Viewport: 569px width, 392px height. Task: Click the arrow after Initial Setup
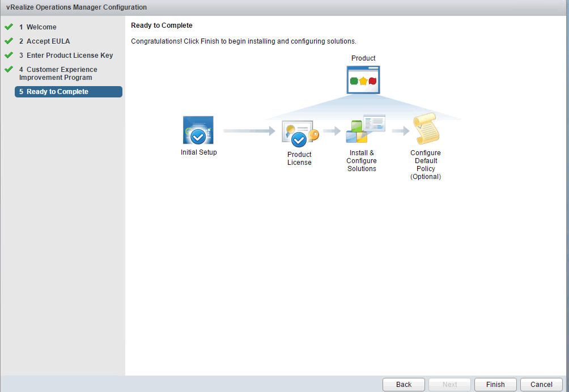coord(249,130)
